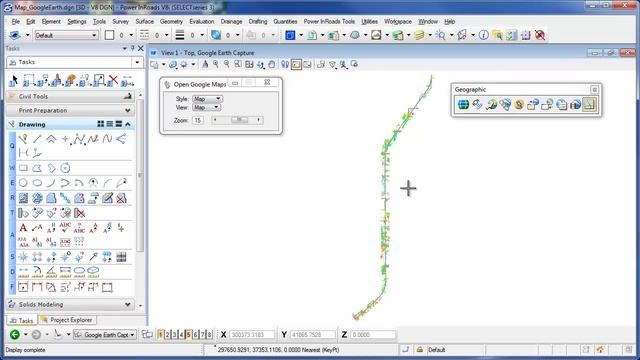Open the Style dropdown in Open Google Maps
Viewport: 640px width, 360px height.
tap(207, 99)
